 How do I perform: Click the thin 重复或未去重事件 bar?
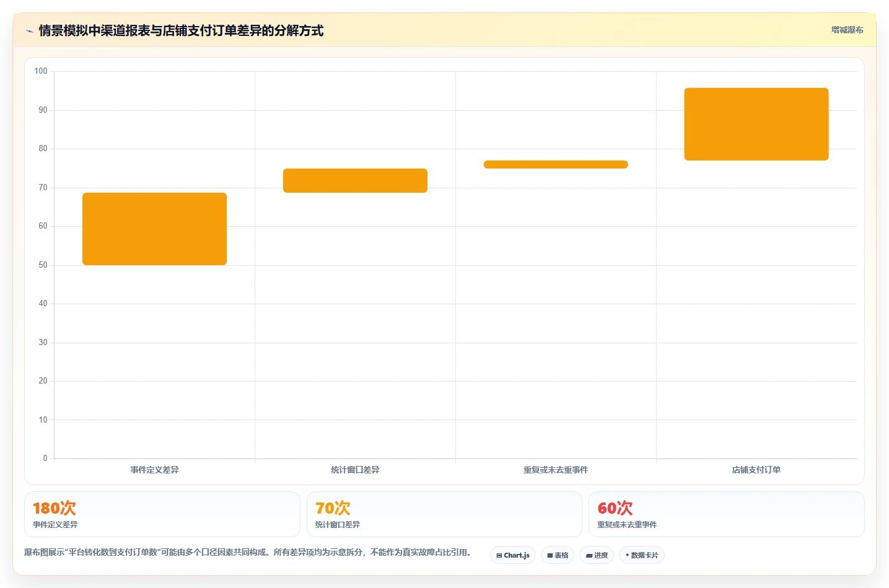point(556,164)
